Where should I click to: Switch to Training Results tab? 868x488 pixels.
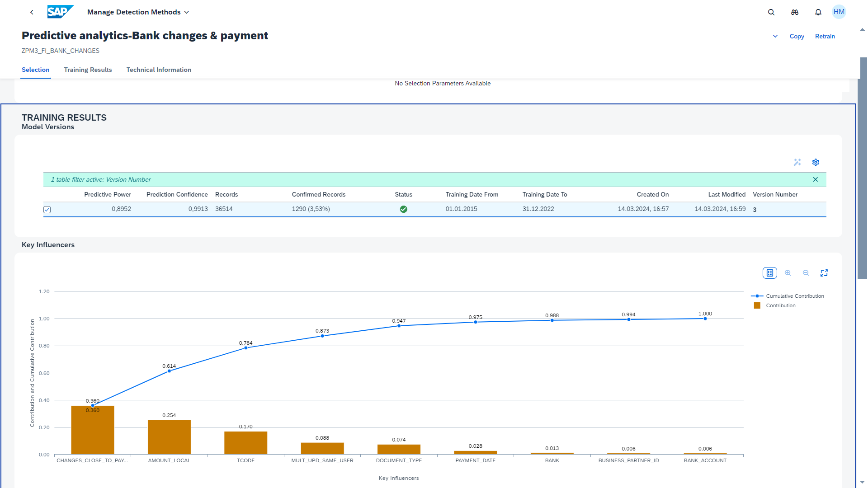[x=88, y=70]
